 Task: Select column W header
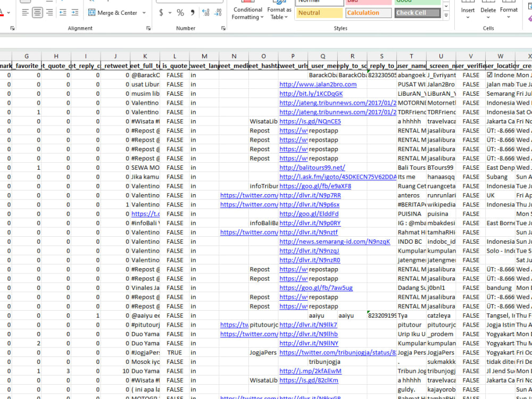(500, 56)
